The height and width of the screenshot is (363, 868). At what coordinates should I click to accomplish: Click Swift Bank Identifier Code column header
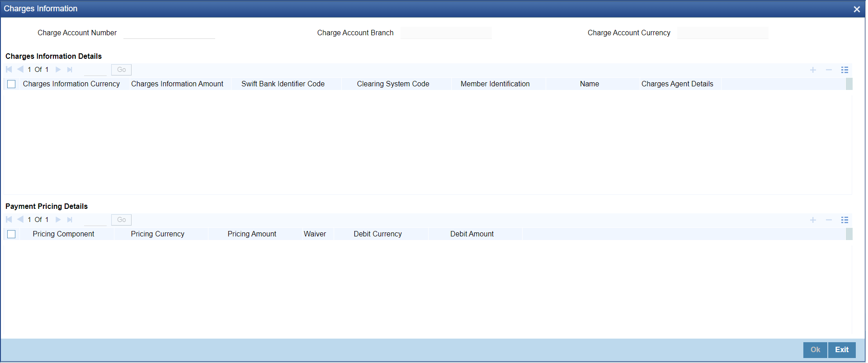click(283, 84)
